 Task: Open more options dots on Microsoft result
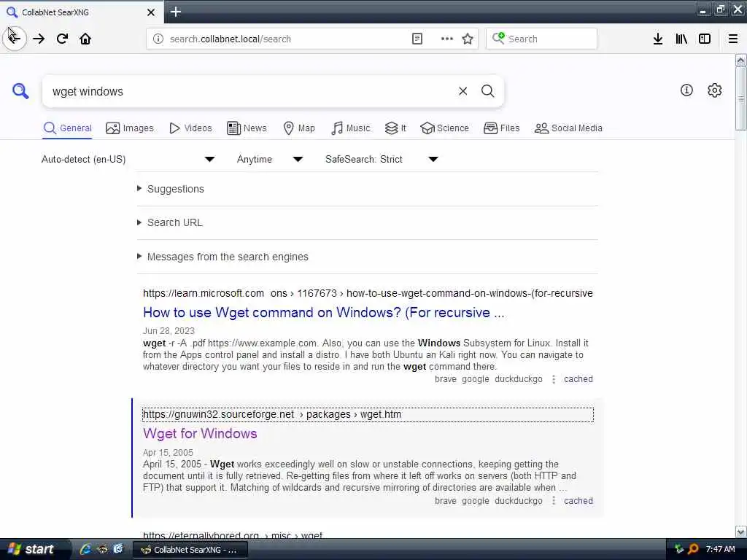554,379
